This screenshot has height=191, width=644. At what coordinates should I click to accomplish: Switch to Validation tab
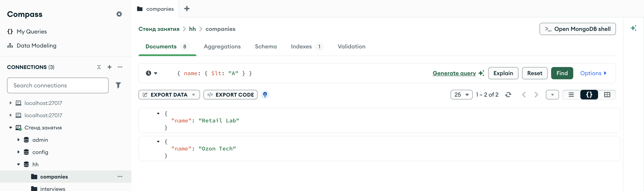(x=351, y=46)
